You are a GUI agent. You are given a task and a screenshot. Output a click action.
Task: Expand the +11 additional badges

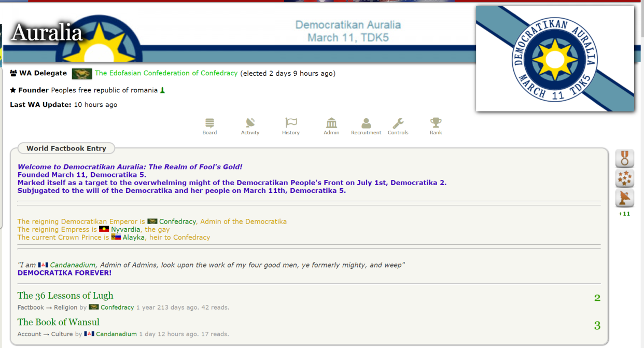click(624, 214)
